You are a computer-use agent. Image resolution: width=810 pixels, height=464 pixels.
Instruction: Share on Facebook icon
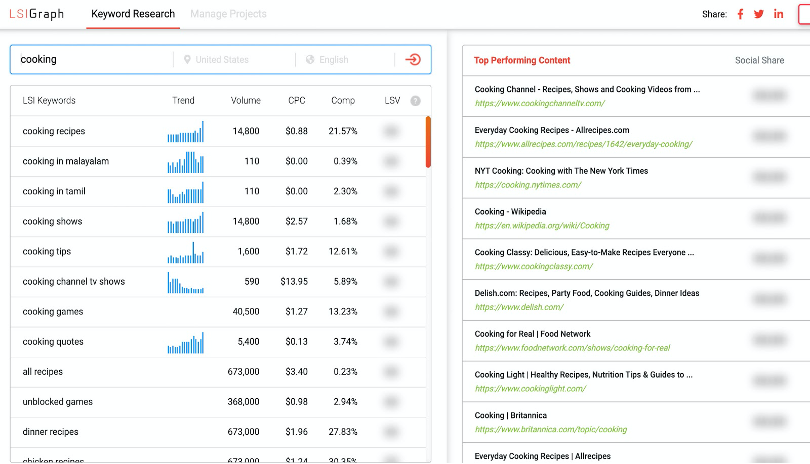741,14
